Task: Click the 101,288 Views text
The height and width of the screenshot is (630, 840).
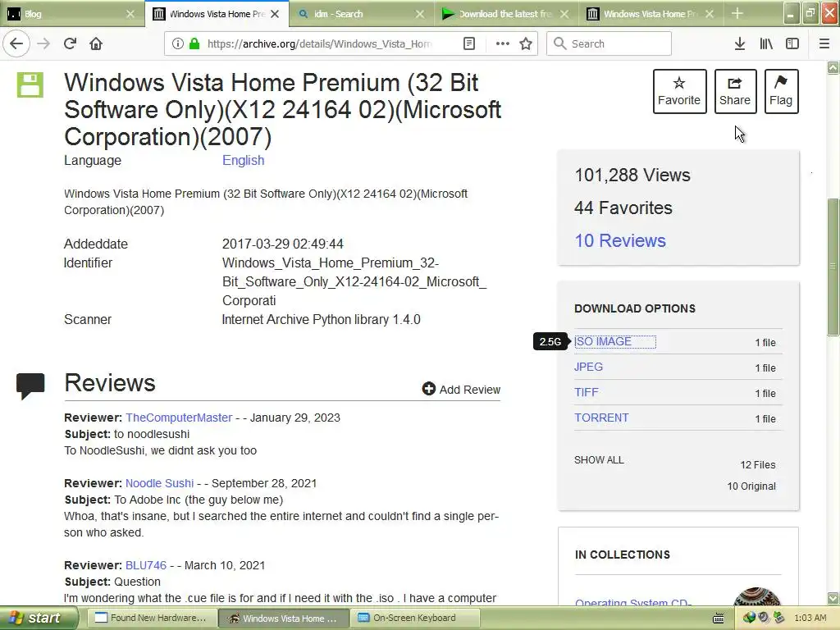Action: (632, 176)
